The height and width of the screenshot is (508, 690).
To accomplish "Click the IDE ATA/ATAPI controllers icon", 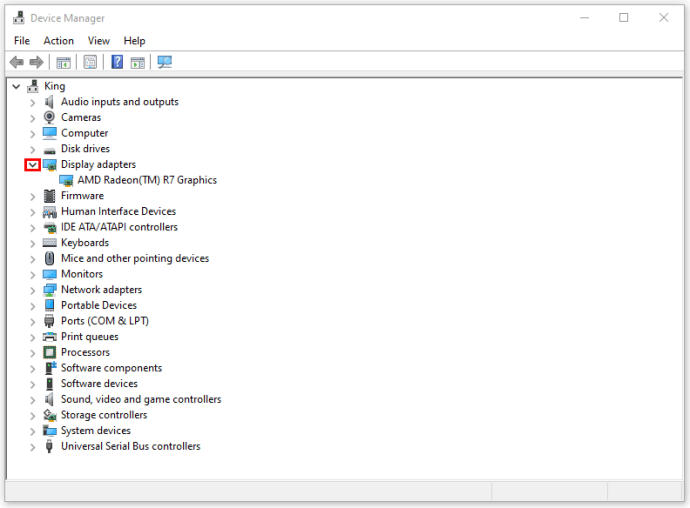I will [x=50, y=228].
